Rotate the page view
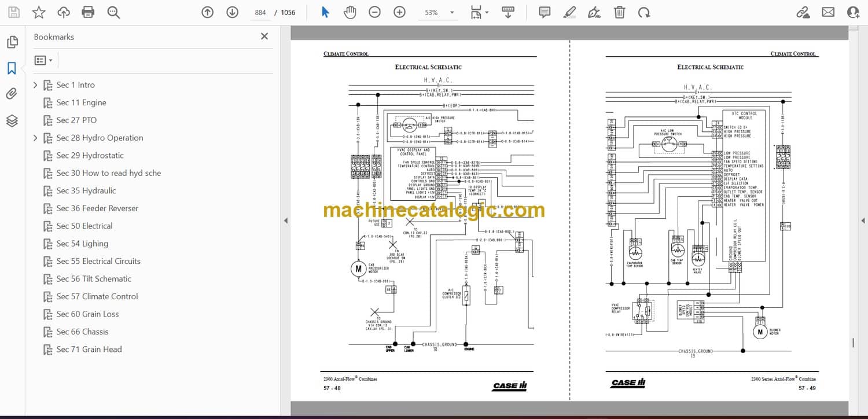 point(644,12)
